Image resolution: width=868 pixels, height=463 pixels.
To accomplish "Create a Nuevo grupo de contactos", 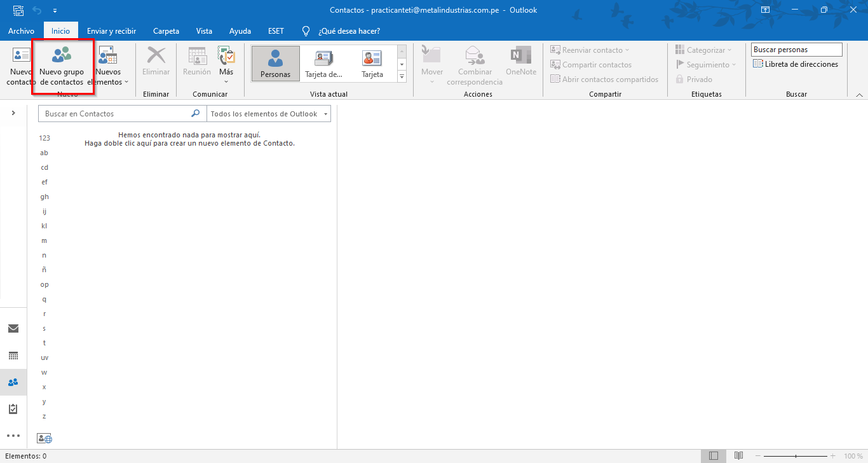I will pos(62,66).
